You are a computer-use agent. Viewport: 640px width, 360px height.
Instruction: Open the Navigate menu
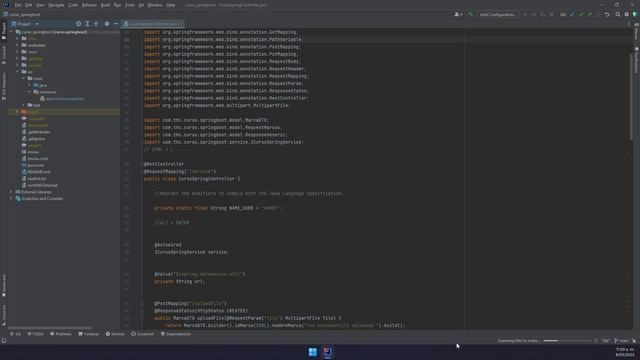click(56, 5)
